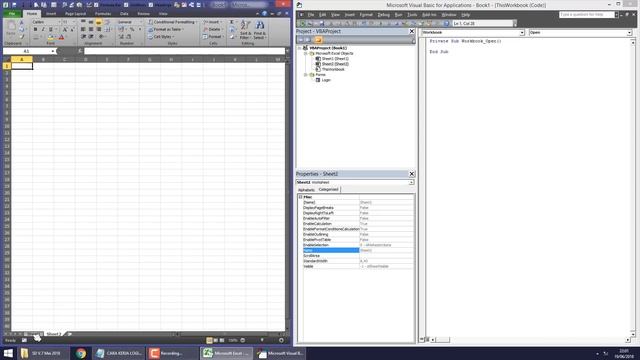The image size is (640, 360).
Task: Open the View menu in VBA editor
Action: pos(336,15)
